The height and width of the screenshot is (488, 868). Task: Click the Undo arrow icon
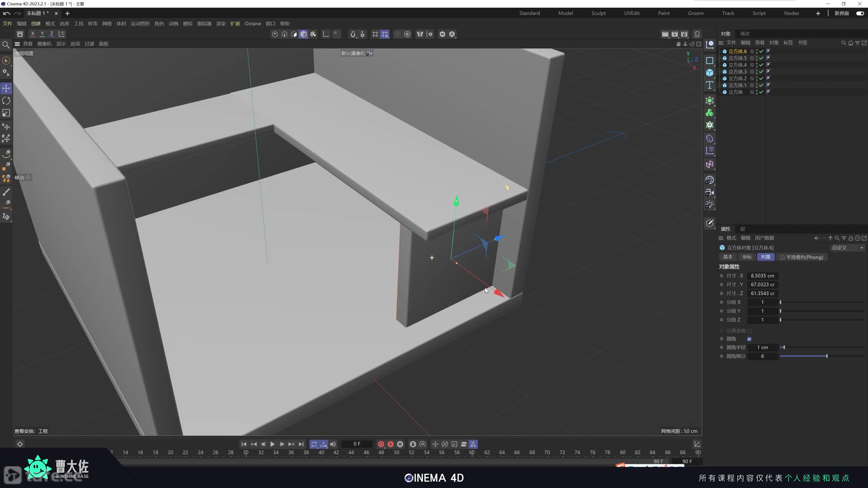click(6, 13)
